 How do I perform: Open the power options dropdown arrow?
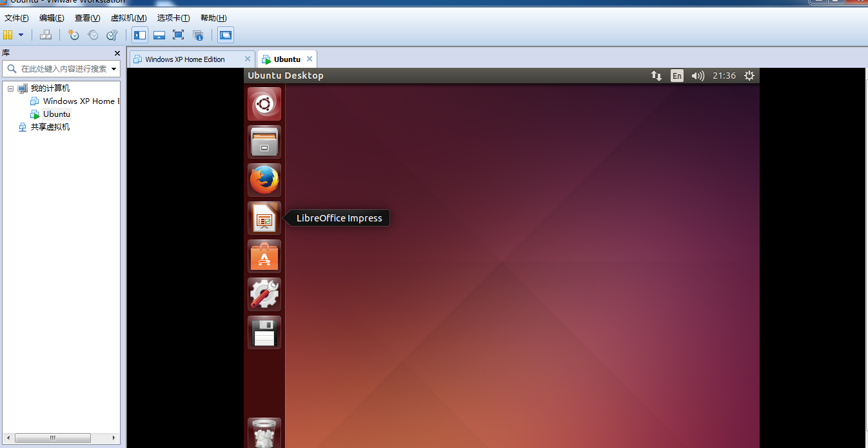[21, 35]
